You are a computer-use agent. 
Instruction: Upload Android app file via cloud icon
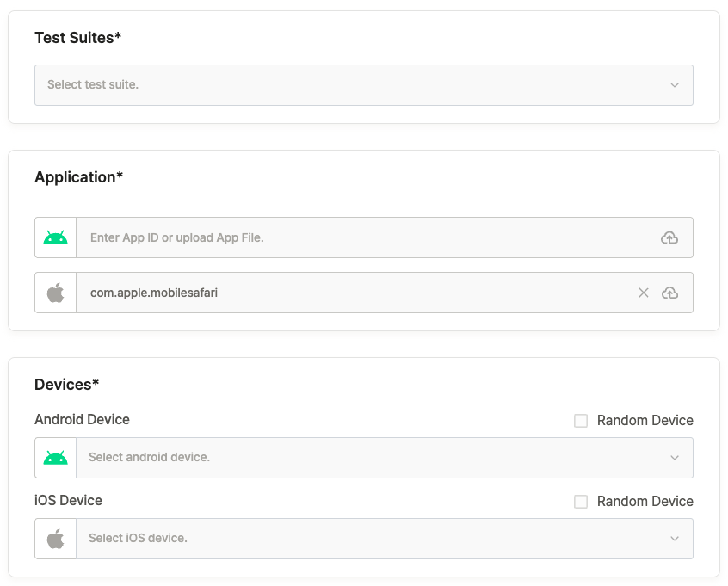[x=669, y=237]
